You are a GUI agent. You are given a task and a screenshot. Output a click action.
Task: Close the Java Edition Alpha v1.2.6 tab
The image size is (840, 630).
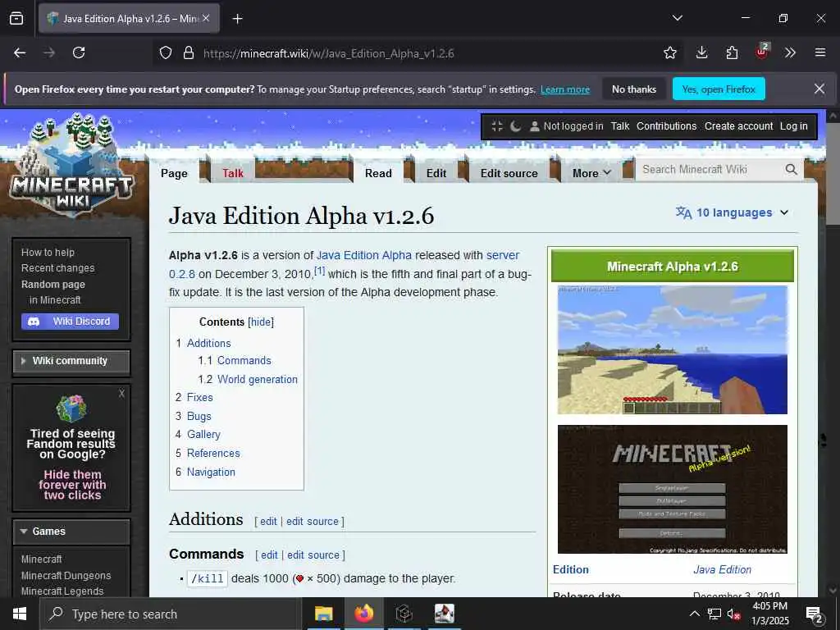click(206, 18)
